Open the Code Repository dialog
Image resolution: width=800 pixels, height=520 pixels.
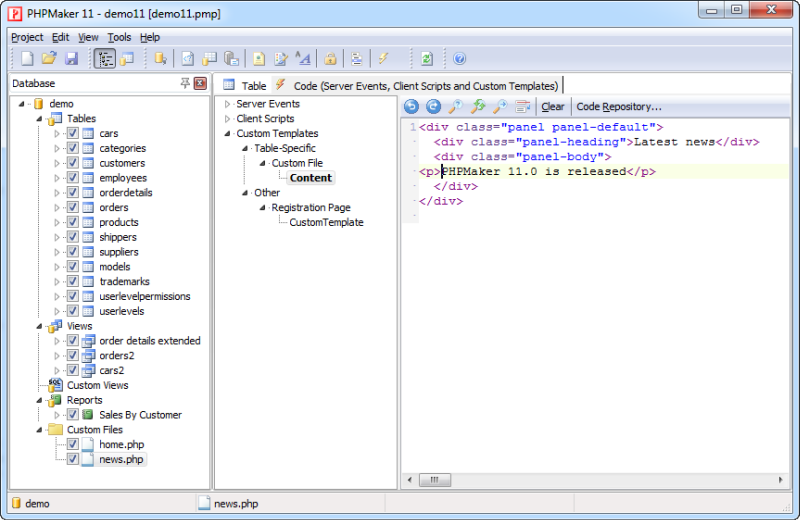point(618,107)
